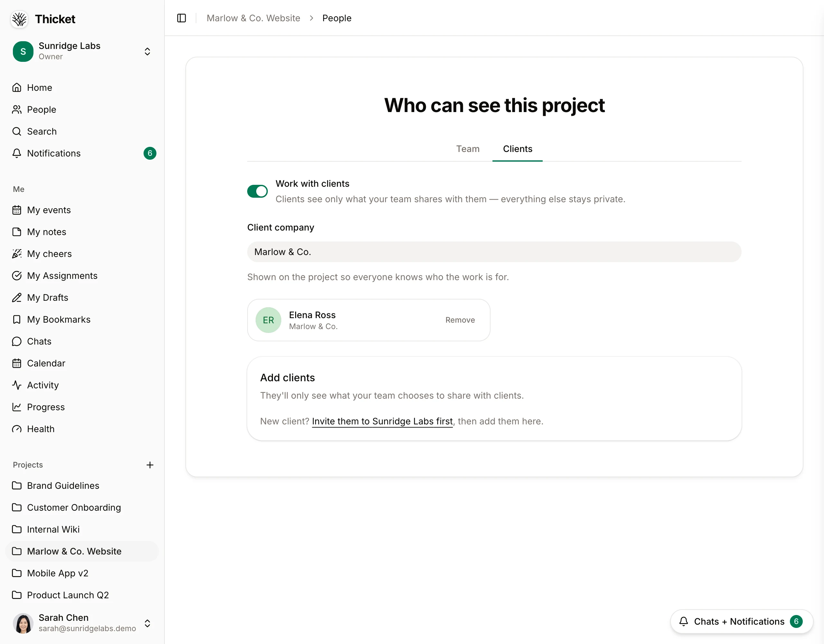Viewport: 824px width, 644px height.
Task: Follow Invite them to Sunridge Labs first link
Action: tap(382, 421)
